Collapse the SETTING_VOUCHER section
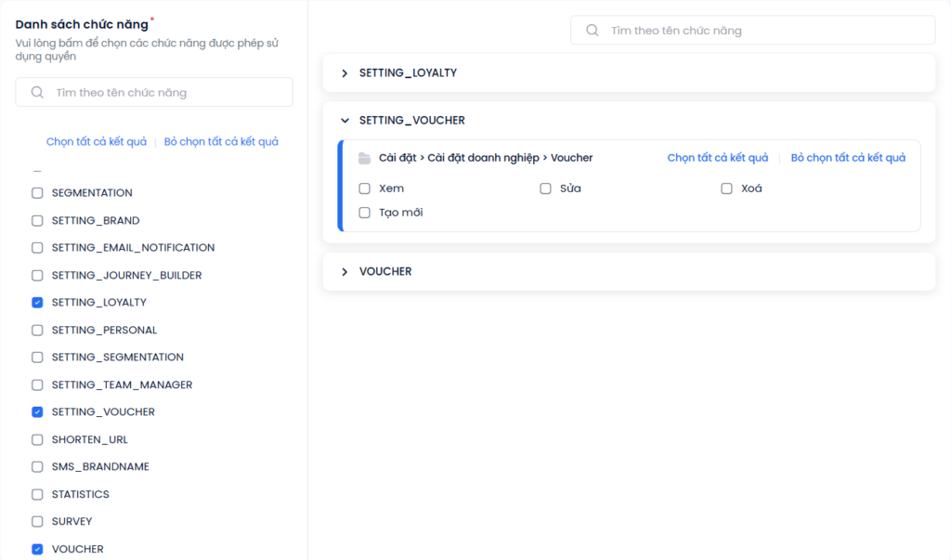 click(x=345, y=121)
